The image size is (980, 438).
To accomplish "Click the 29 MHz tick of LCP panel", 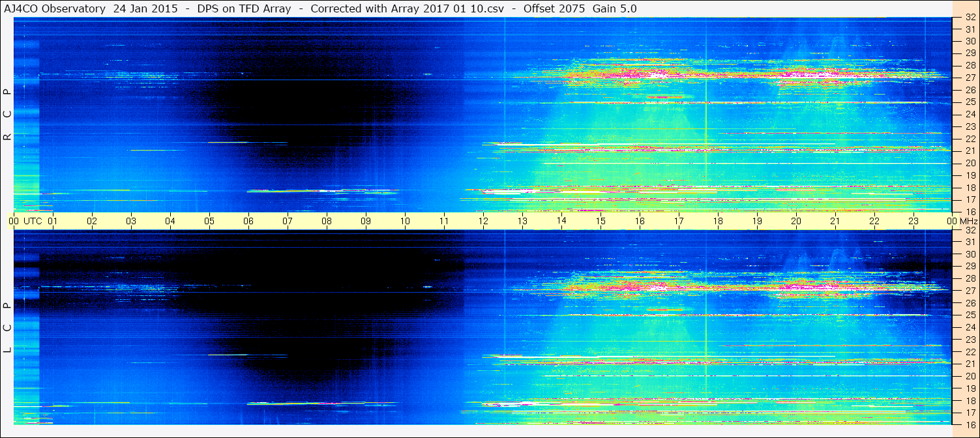I will pyautogui.click(x=970, y=267).
